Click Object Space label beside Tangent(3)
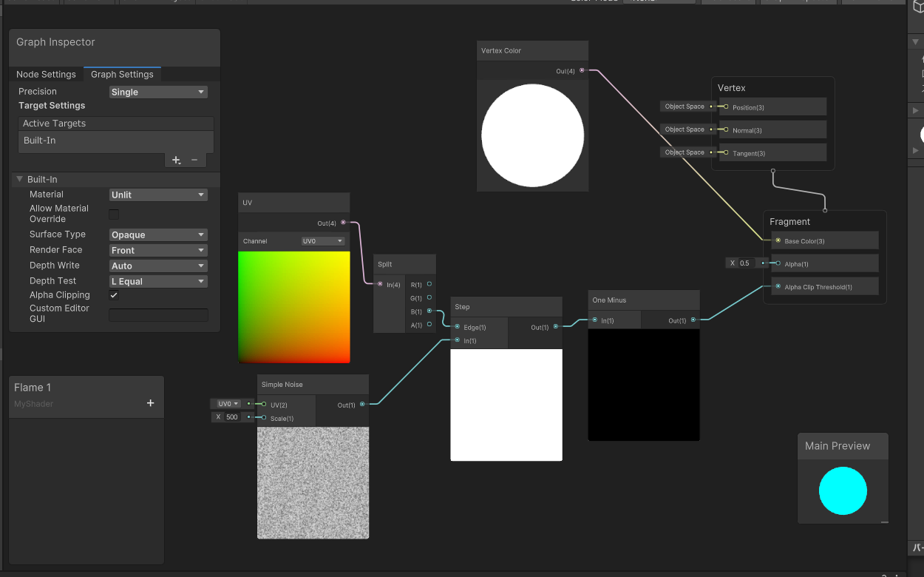 coord(684,152)
